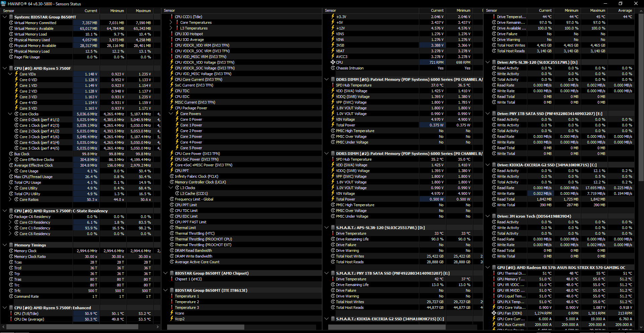Expand the Core Ratios node
Screen dimensions: 644x333
(10, 200)
